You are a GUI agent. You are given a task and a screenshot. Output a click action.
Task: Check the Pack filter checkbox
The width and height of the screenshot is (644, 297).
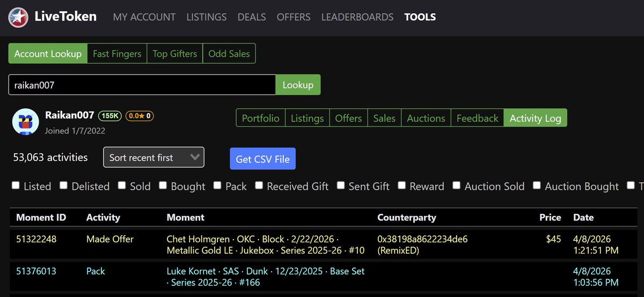click(217, 185)
